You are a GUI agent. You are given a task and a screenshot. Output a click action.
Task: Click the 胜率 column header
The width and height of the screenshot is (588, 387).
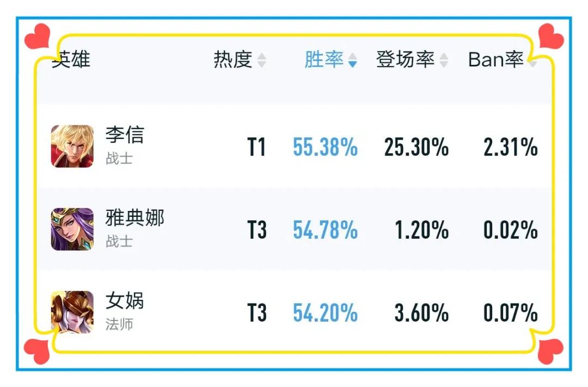pyautogui.click(x=324, y=59)
